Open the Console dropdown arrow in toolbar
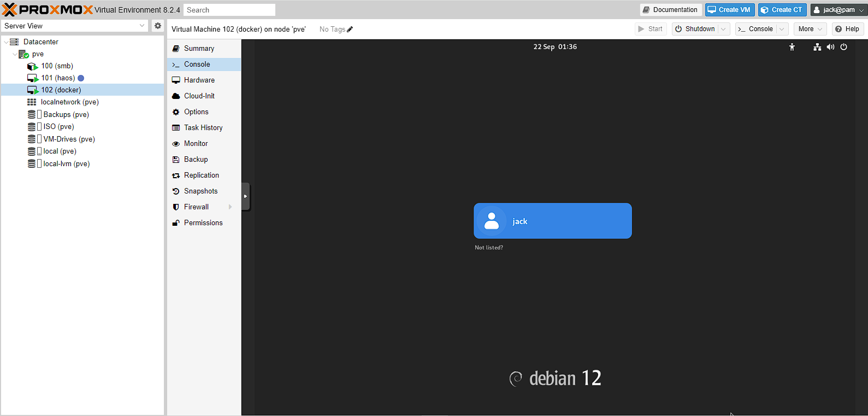The height and width of the screenshot is (416, 868). [x=782, y=29]
